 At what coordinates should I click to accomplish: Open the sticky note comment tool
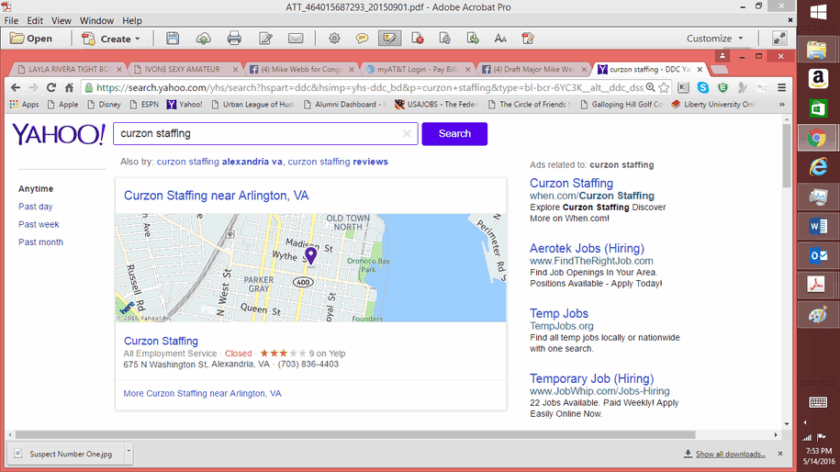362,38
